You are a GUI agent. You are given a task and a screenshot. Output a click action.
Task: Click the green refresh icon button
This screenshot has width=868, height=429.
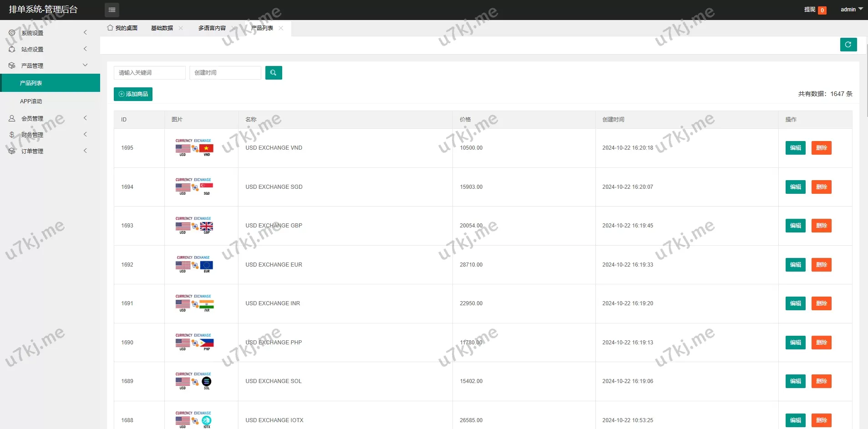pyautogui.click(x=848, y=45)
